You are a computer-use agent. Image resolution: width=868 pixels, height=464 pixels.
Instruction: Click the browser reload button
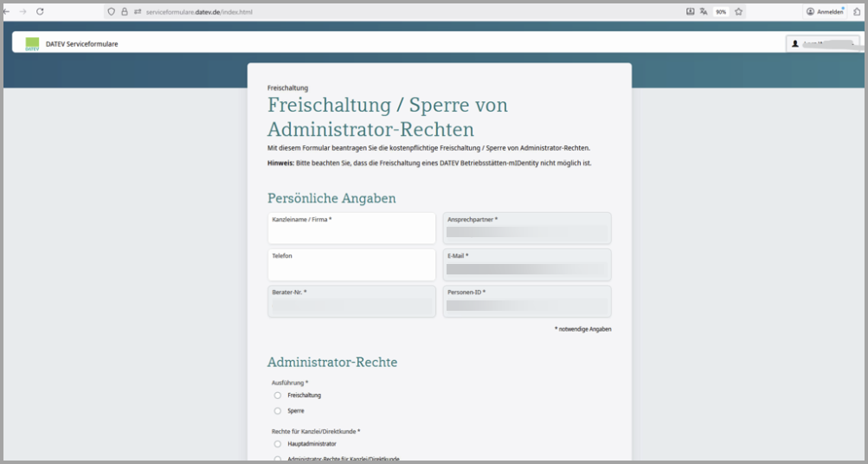point(40,12)
